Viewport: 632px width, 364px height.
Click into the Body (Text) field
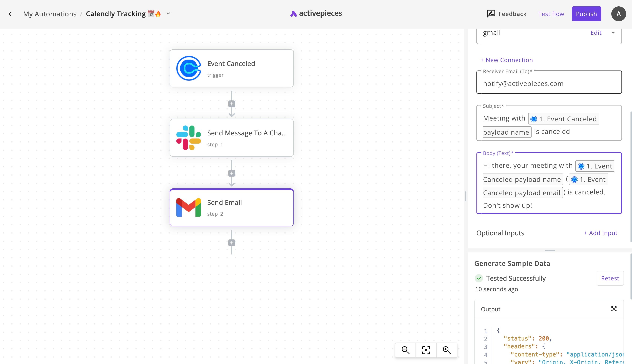(549, 183)
